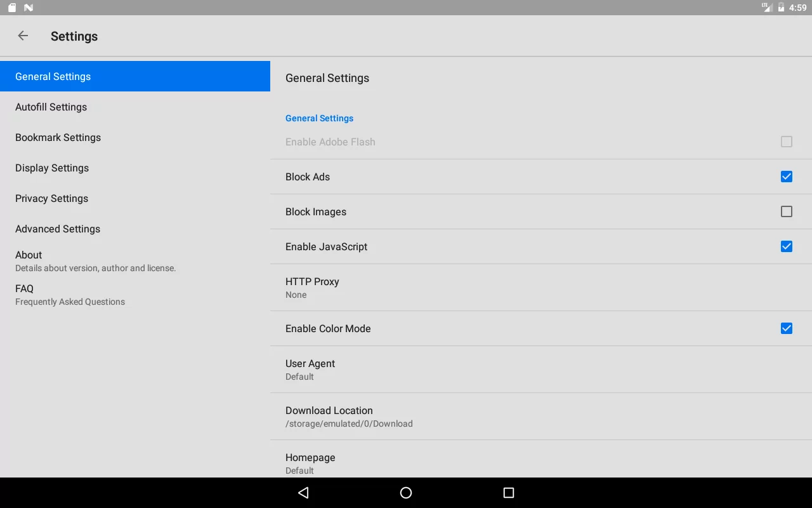Open Autofill Settings
The height and width of the screenshot is (508, 812).
coord(135,107)
